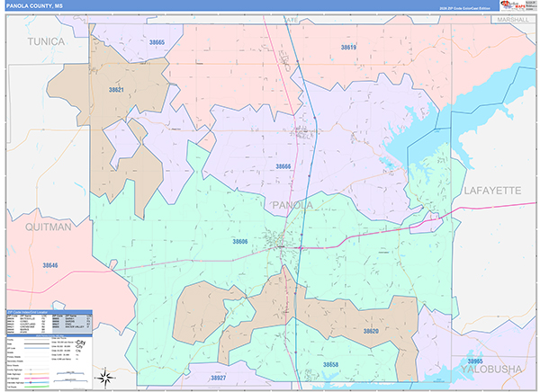The height and width of the screenshot is (392, 540).
Task: Click the TUNICA county label
Action: [46, 41]
